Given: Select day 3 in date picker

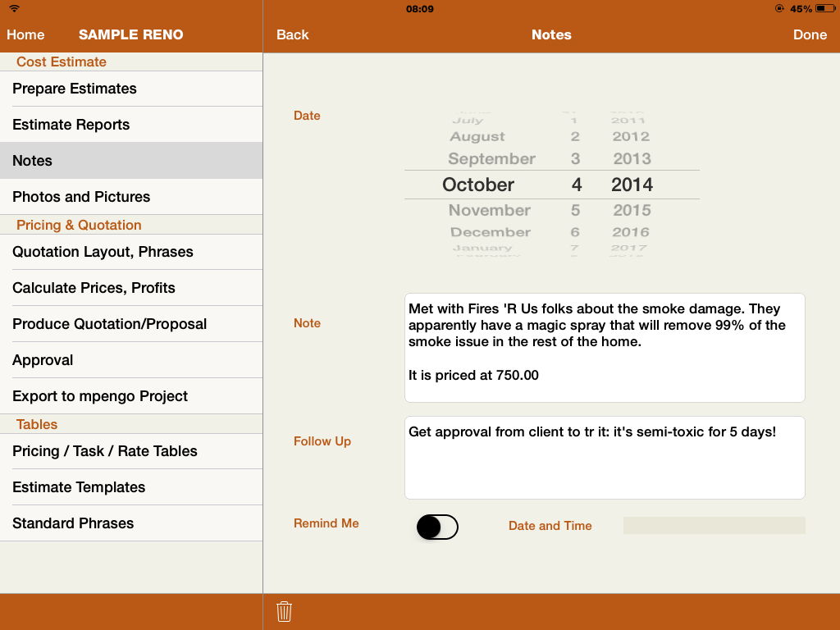Looking at the screenshot, I should [576, 159].
